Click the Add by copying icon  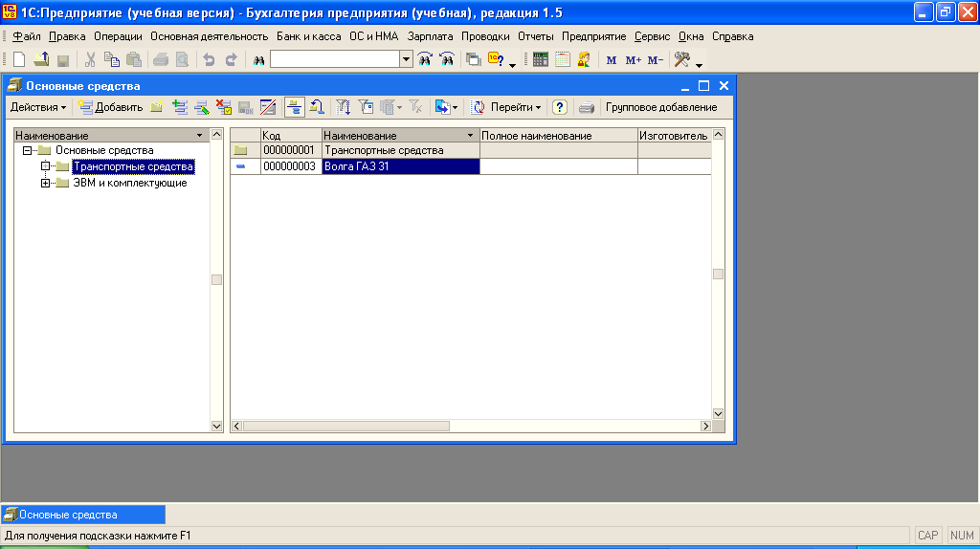[180, 107]
